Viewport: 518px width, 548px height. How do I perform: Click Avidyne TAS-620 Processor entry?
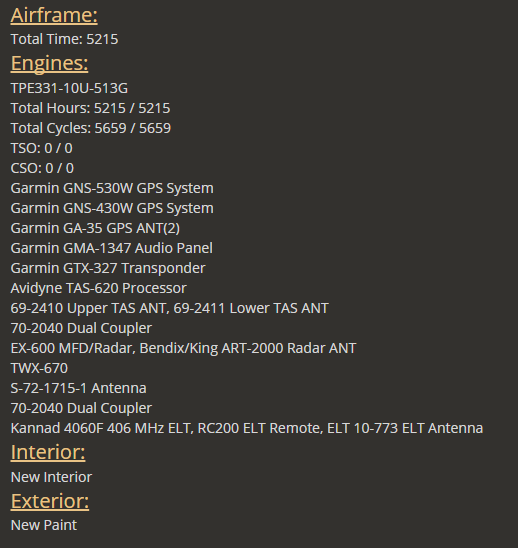point(99,288)
